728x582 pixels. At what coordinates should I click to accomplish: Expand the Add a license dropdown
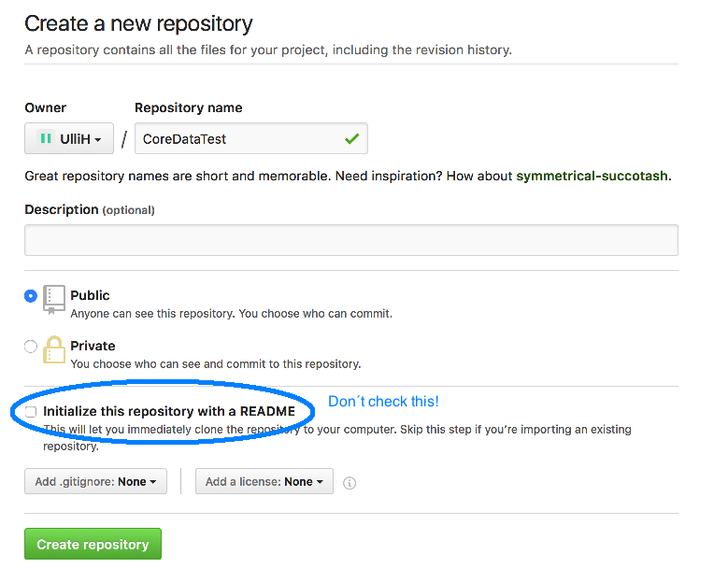tap(264, 482)
